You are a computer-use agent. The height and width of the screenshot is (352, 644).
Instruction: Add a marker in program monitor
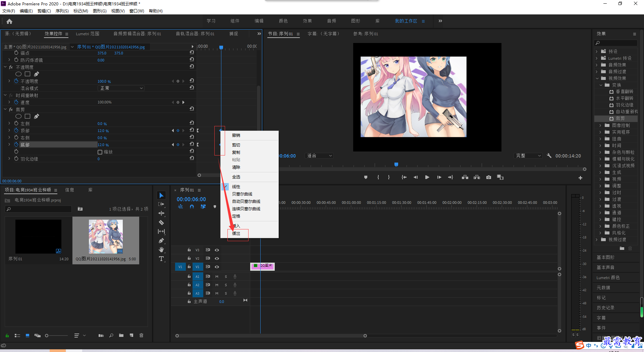[366, 177]
